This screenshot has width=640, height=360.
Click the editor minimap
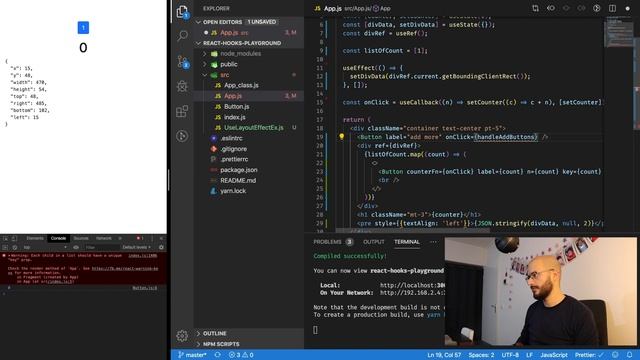[619, 33]
